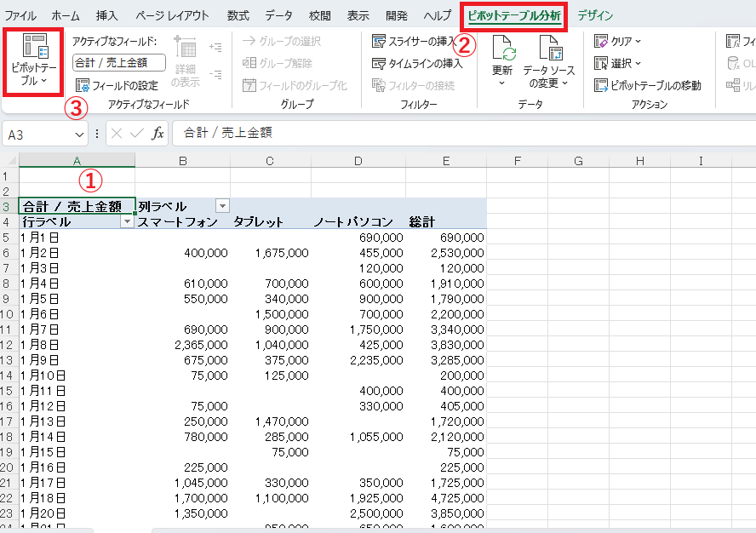Click the 更新 refresh icon

tap(503, 48)
